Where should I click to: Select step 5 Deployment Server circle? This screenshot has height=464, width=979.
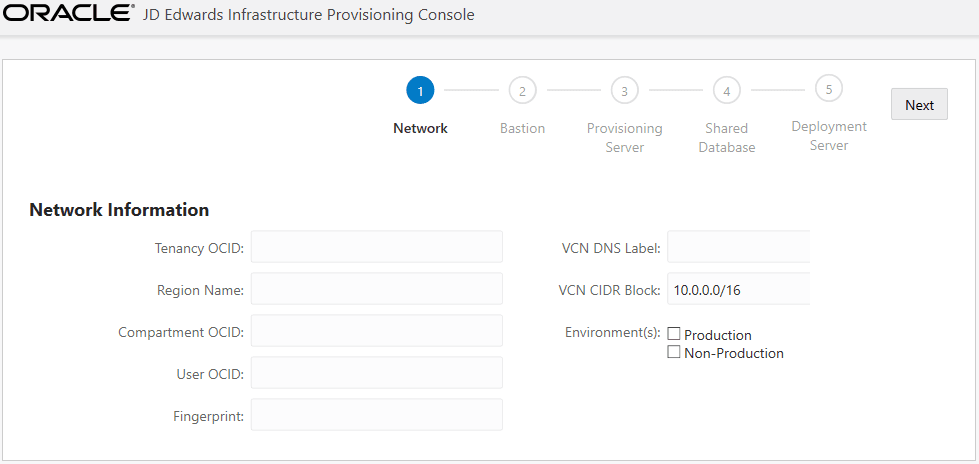[x=829, y=89]
